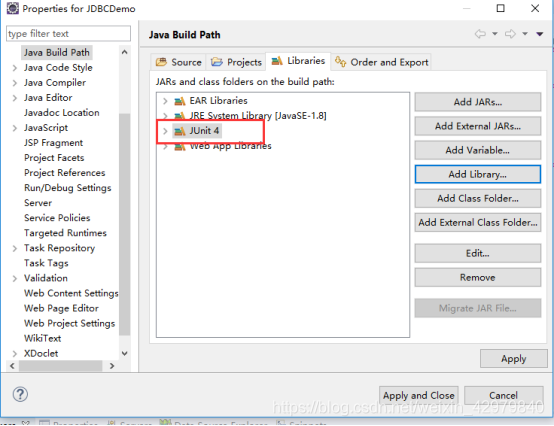Click the EAR Libraries library icon

(x=179, y=101)
